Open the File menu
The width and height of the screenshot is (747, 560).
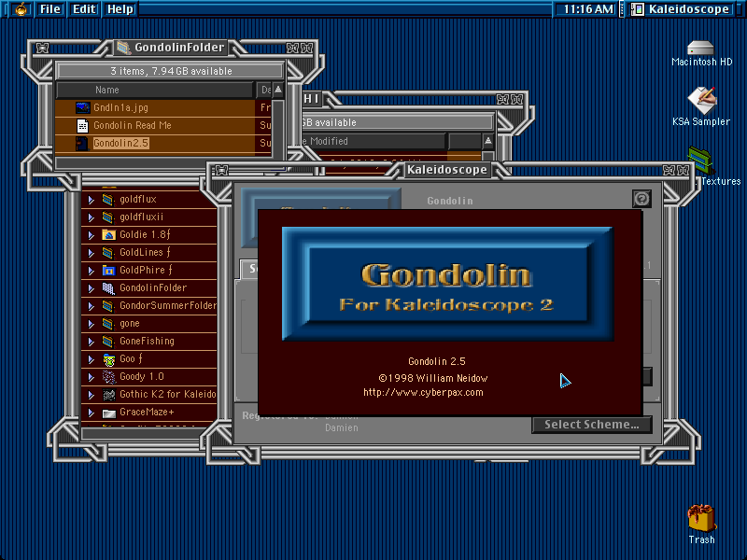tap(50, 9)
